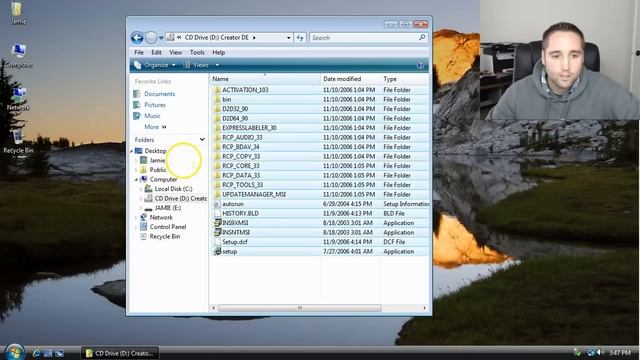
Task: Click the Refresh button beside address bar
Action: tap(300, 38)
